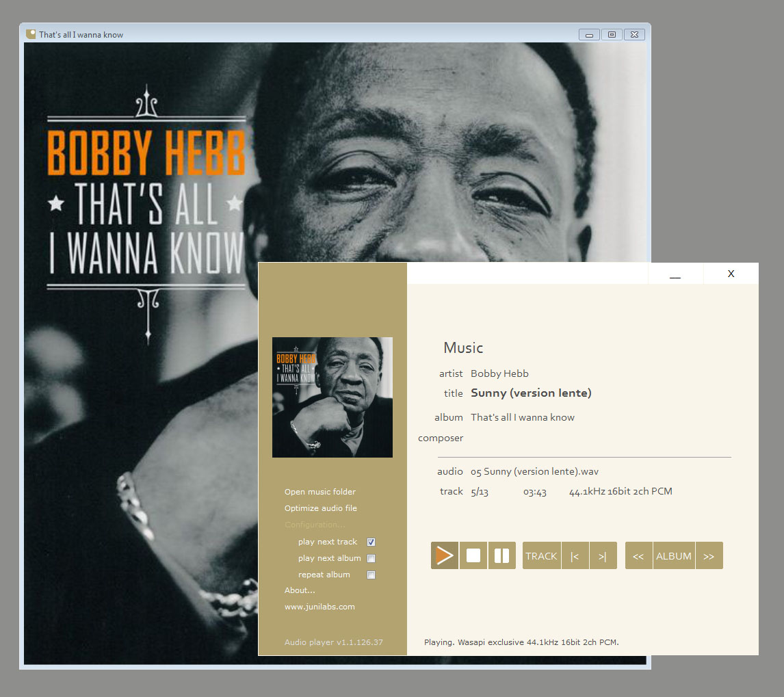Go to the previous album
This screenshot has width=784, height=697.
click(x=638, y=555)
